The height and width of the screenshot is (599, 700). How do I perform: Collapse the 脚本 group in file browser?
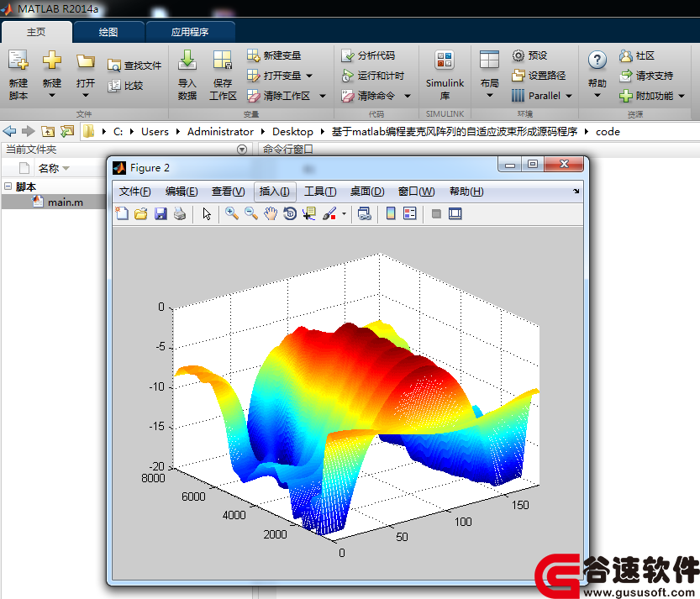point(8,187)
